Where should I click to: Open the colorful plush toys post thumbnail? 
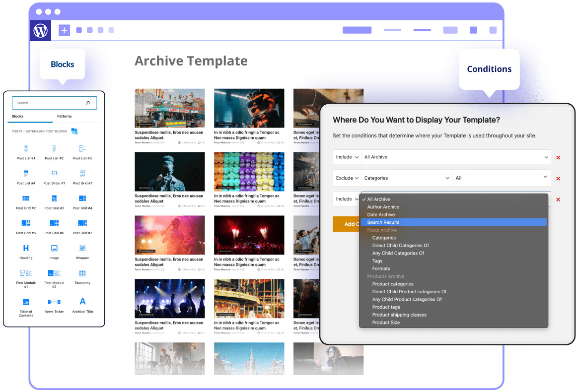coord(249,172)
